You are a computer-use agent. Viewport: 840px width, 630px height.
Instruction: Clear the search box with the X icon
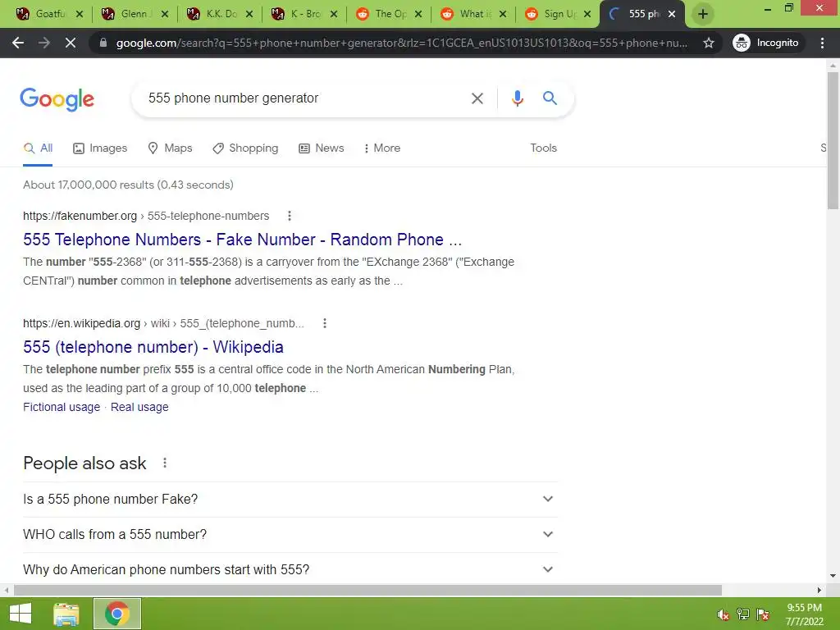point(477,98)
